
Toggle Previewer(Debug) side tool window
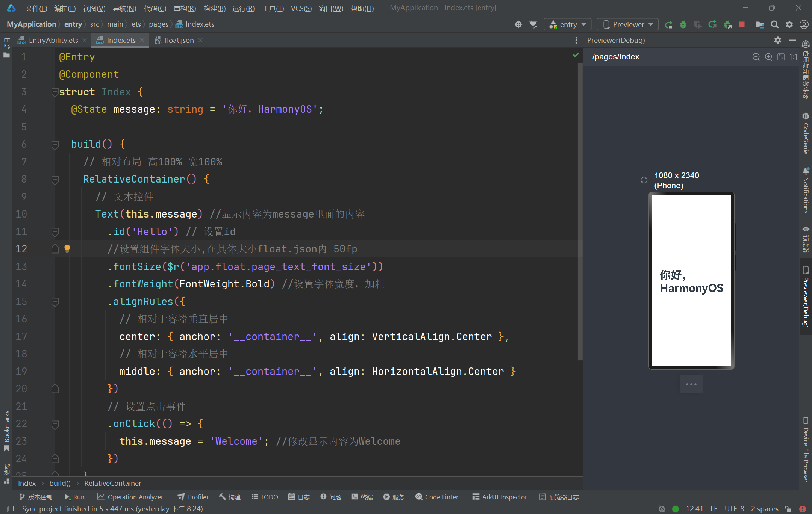coord(806,297)
